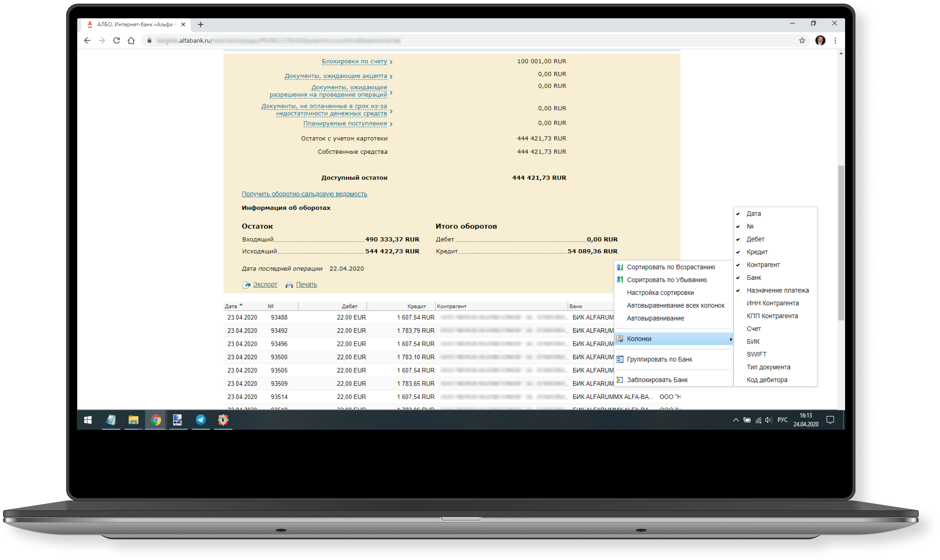The image size is (940, 560).
Task: Click the sort descending icon in context menu
Action: coord(620,280)
